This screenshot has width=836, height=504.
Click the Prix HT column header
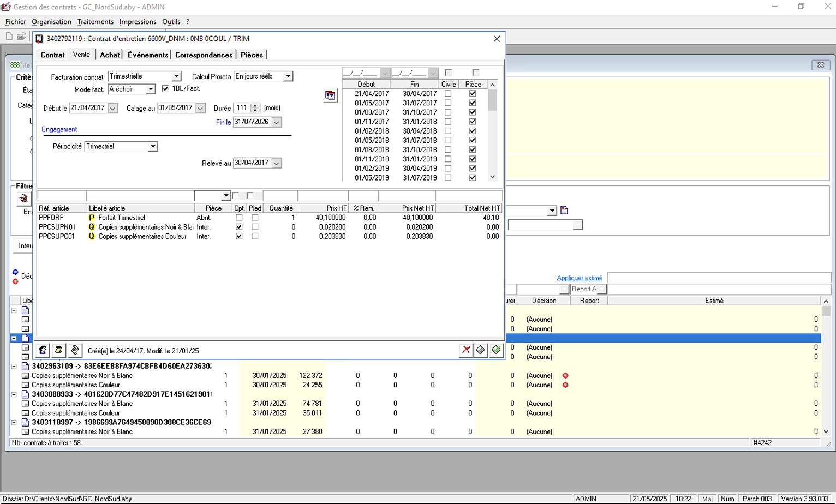point(336,208)
